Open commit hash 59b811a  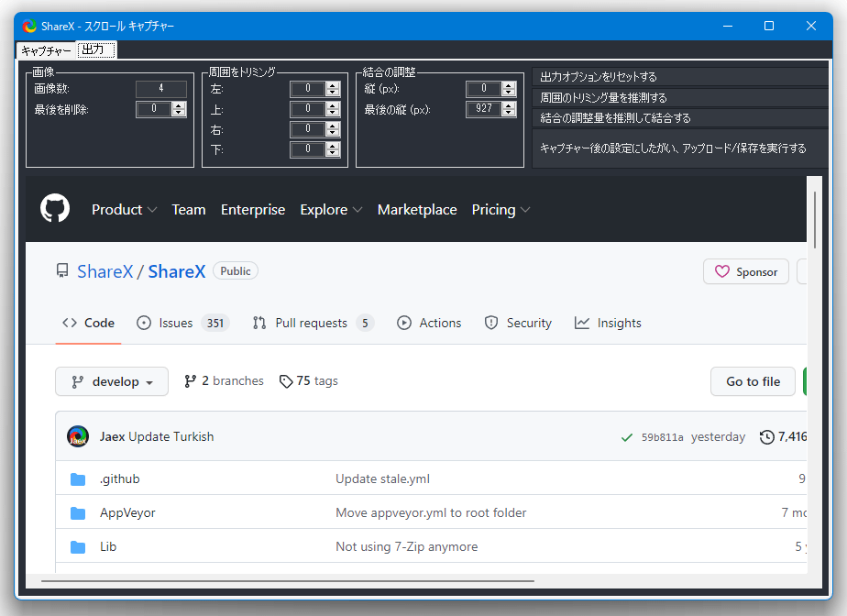click(662, 437)
